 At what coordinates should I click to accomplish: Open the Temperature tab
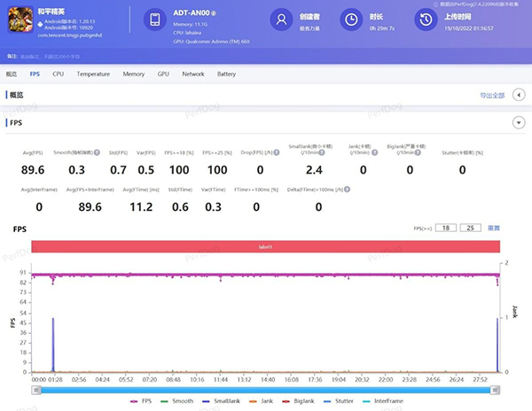[x=93, y=74]
